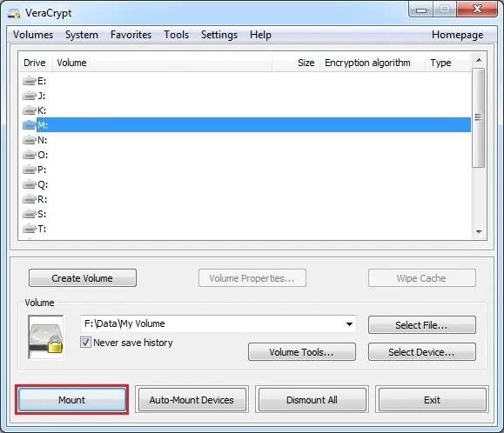This screenshot has width=504, height=433.
Task: Click the Exit button
Action: (432, 400)
